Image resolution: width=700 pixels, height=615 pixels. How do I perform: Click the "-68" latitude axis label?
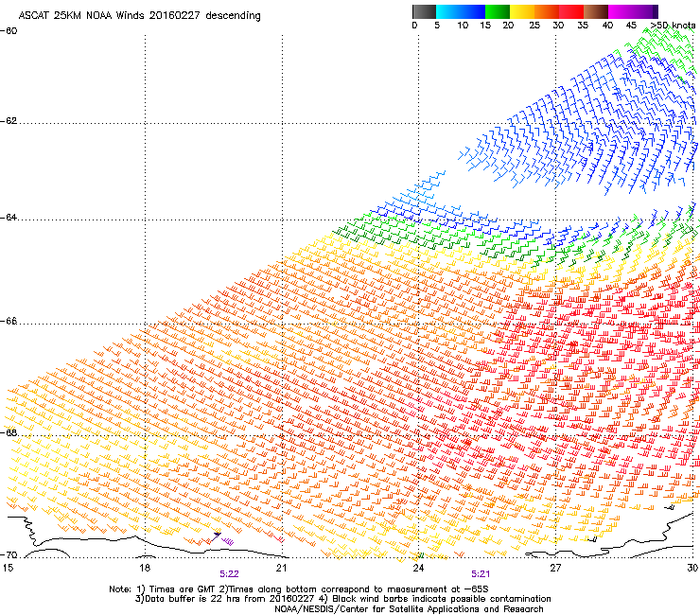9,432
